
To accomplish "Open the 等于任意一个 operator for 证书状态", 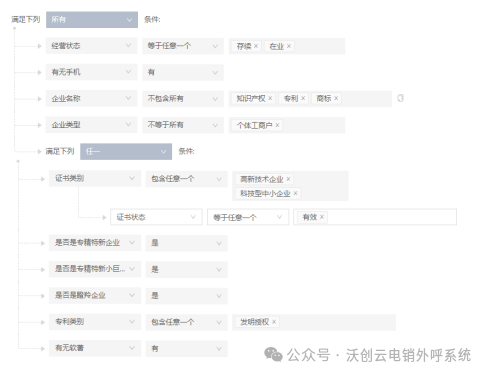I will [248, 217].
